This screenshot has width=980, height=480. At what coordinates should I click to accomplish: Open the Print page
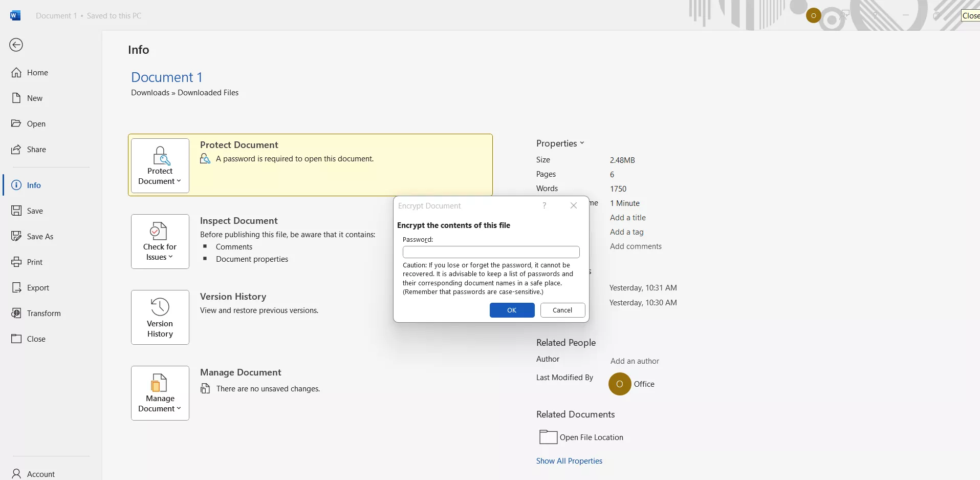(x=35, y=262)
